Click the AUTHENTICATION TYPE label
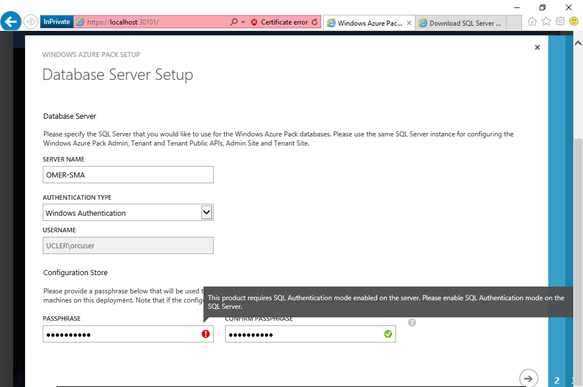Image resolution: width=583 pixels, height=387 pixels. coord(77,197)
